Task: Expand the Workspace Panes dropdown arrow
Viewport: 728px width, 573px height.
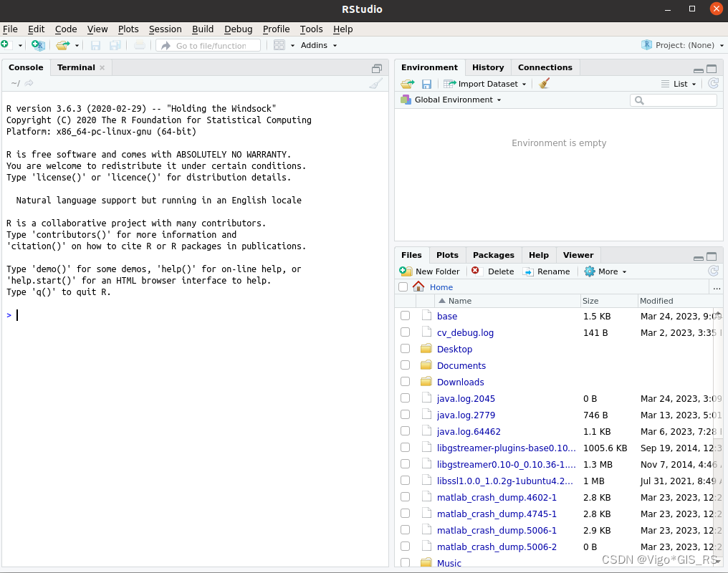Action: pos(292,45)
